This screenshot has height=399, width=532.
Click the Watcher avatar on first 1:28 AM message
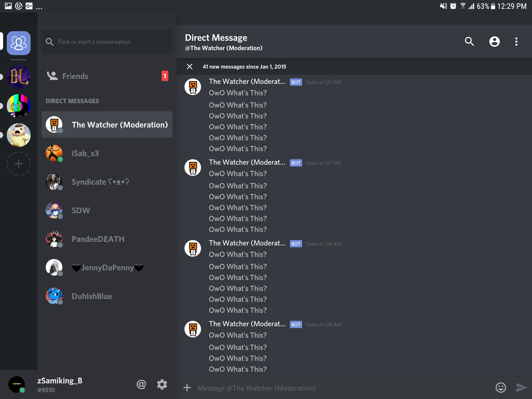(193, 248)
